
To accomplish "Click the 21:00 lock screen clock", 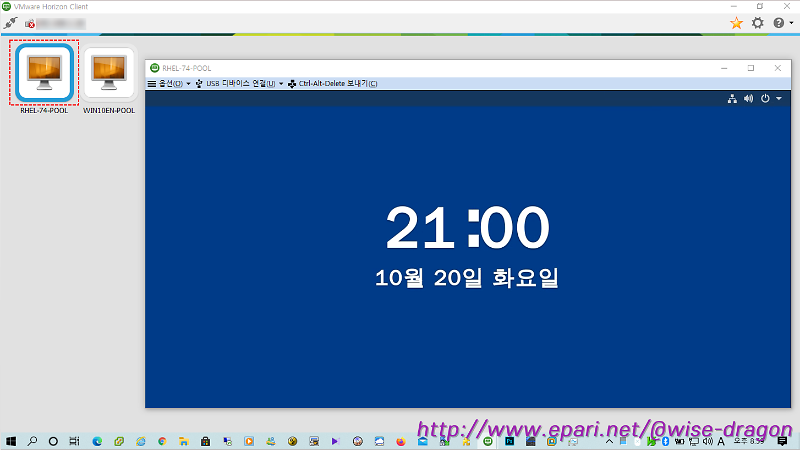I will click(x=467, y=228).
